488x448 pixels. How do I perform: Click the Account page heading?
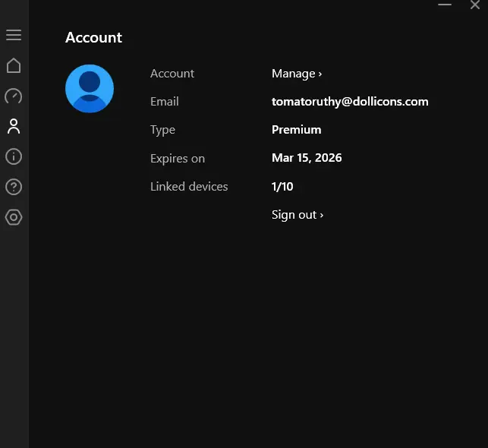pos(93,38)
